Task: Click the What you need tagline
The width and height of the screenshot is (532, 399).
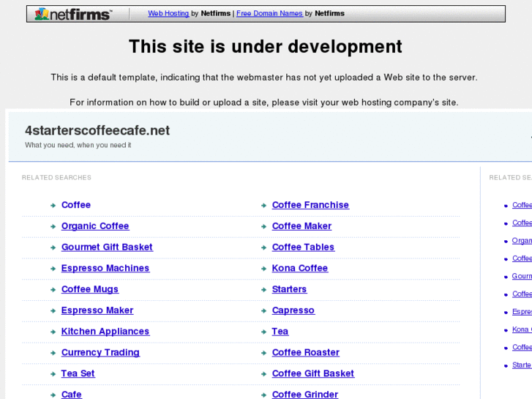Action: 78,145
